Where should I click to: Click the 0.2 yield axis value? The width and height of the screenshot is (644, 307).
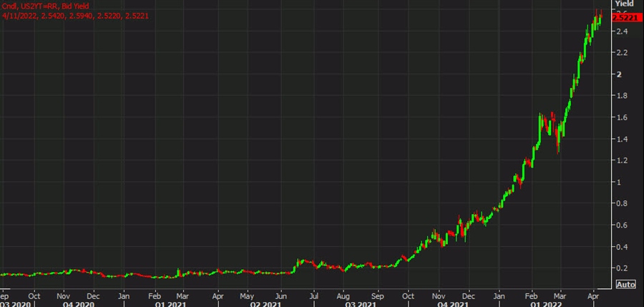pyautogui.click(x=623, y=268)
